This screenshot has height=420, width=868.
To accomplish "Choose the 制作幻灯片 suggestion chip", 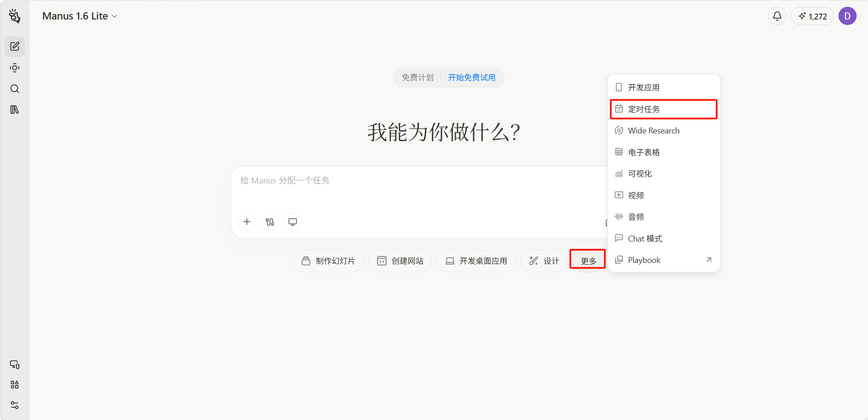I will coord(328,261).
